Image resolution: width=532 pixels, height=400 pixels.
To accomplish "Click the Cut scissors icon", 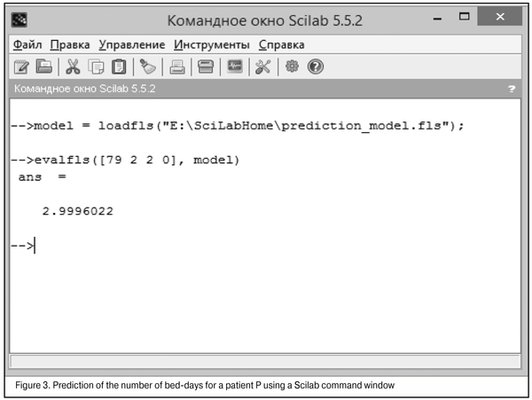I will point(73,67).
